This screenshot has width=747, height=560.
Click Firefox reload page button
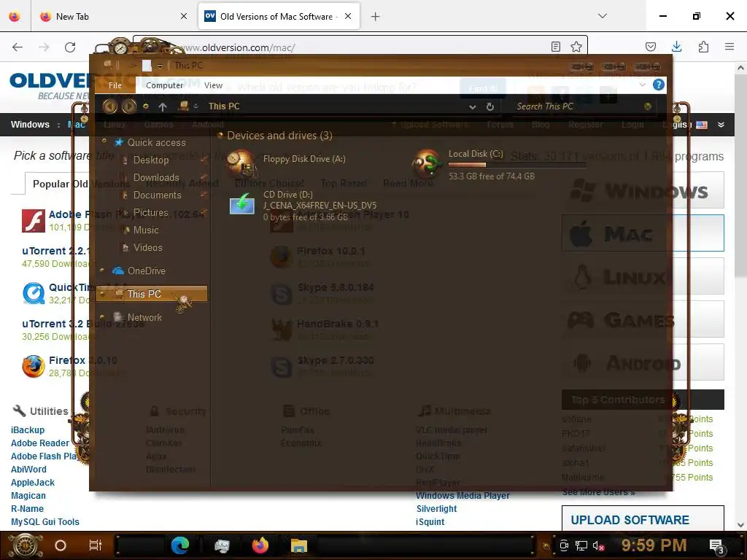[70, 47]
